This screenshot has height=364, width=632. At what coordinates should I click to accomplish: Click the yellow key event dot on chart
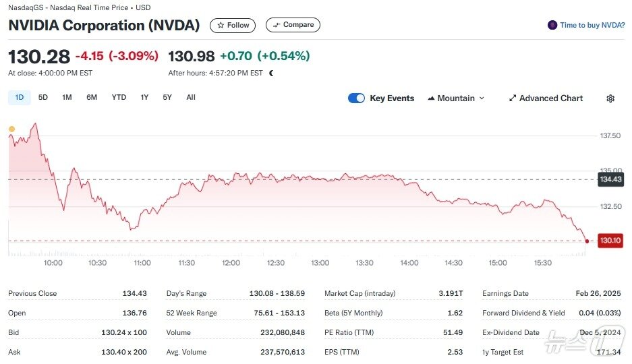pyautogui.click(x=11, y=129)
